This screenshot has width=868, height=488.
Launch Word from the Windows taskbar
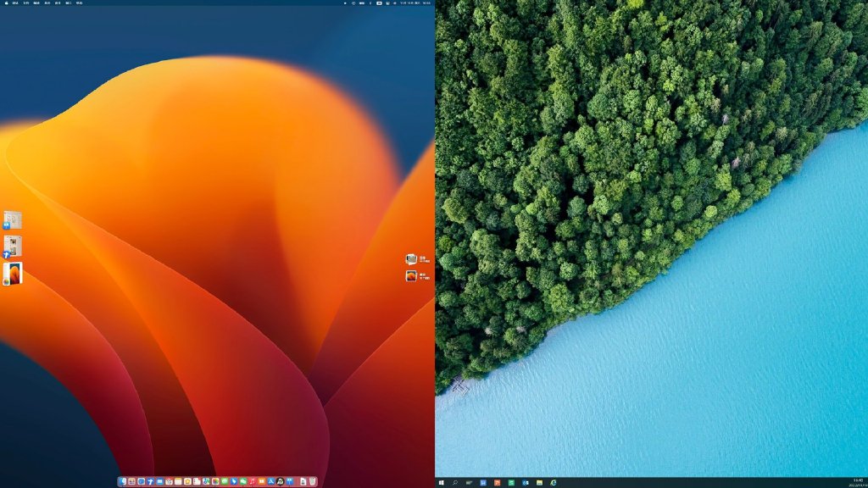483,482
